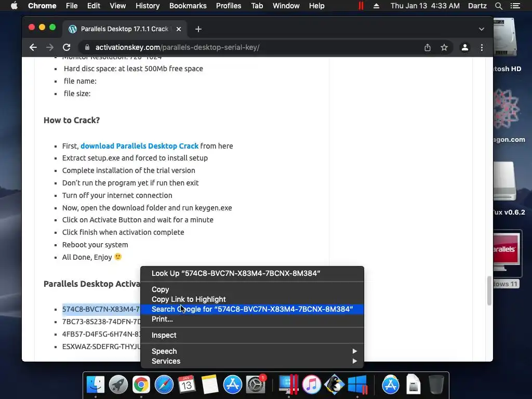
Task: Open Notification Center list icon
Action: pos(515,6)
